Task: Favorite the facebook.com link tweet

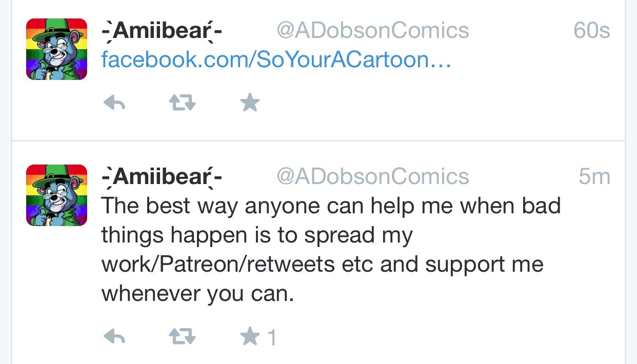Action: pos(250,104)
